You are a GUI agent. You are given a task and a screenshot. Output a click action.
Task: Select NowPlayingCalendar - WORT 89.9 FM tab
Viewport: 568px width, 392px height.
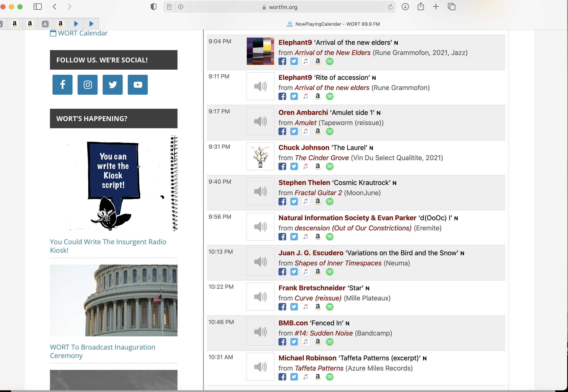click(x=333, y=24)
